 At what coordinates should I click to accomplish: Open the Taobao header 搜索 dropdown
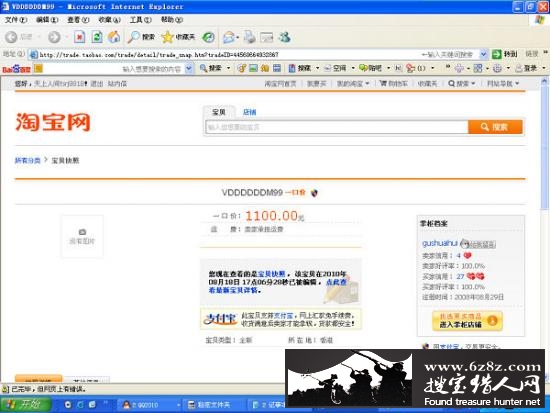[462, 84]
